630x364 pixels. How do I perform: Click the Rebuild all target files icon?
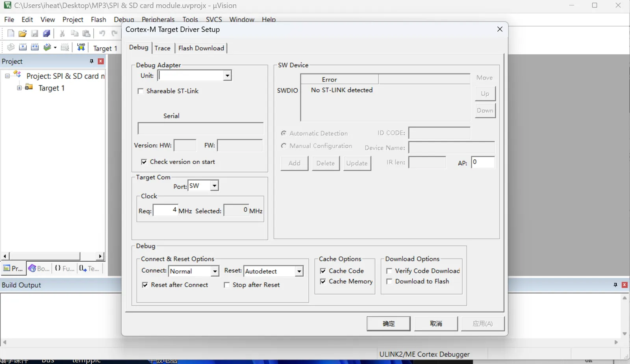pos(35,47)
